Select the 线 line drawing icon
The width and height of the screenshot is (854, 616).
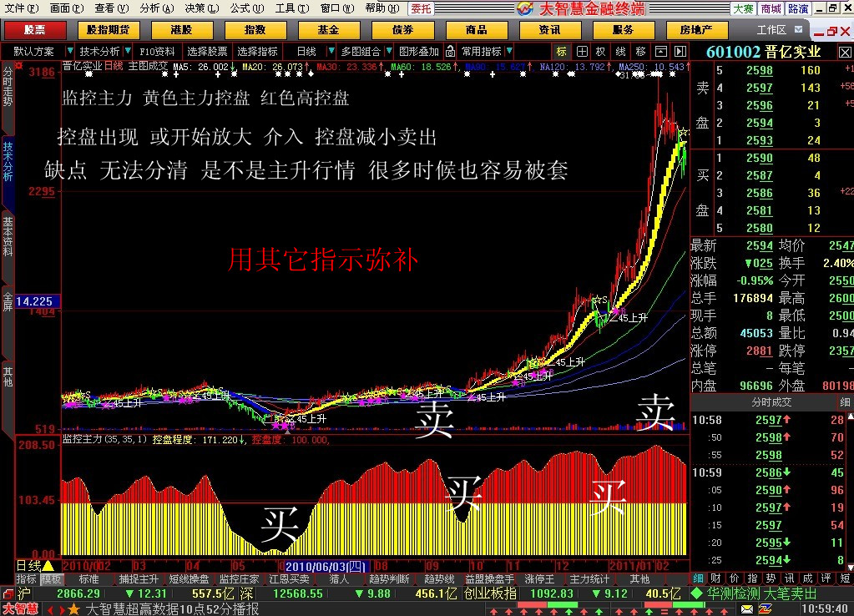(620, 52)
